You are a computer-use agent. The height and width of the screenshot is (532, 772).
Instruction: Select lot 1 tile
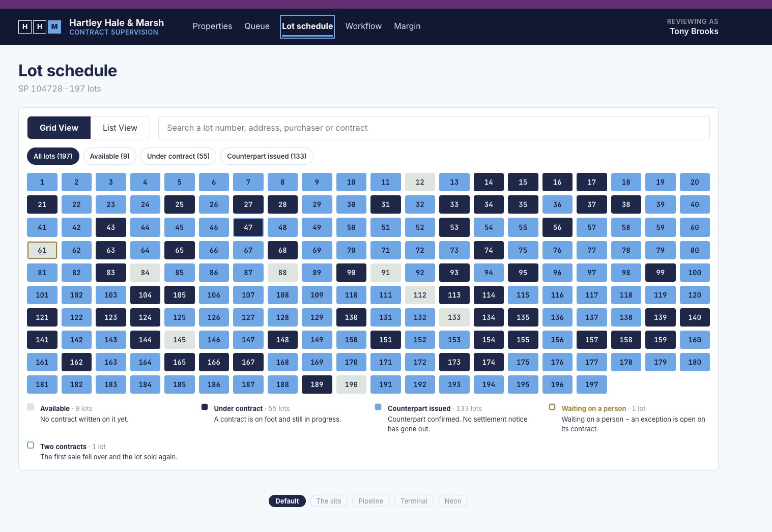click(42, 182)
